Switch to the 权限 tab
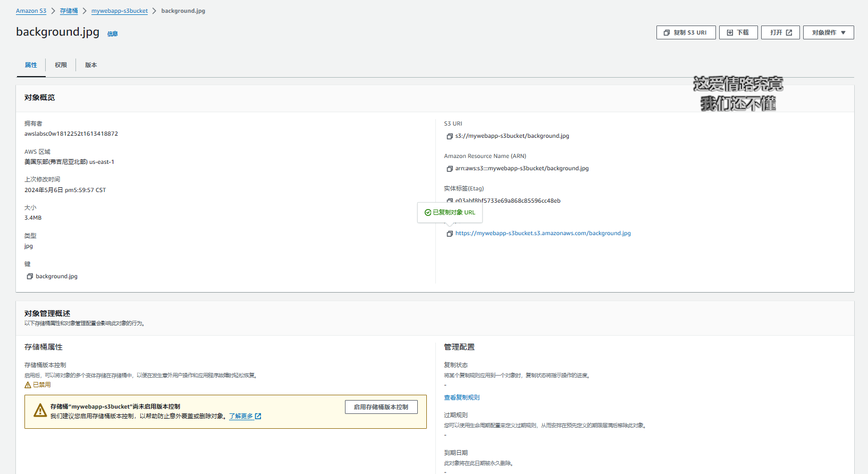 pos(61,65)
